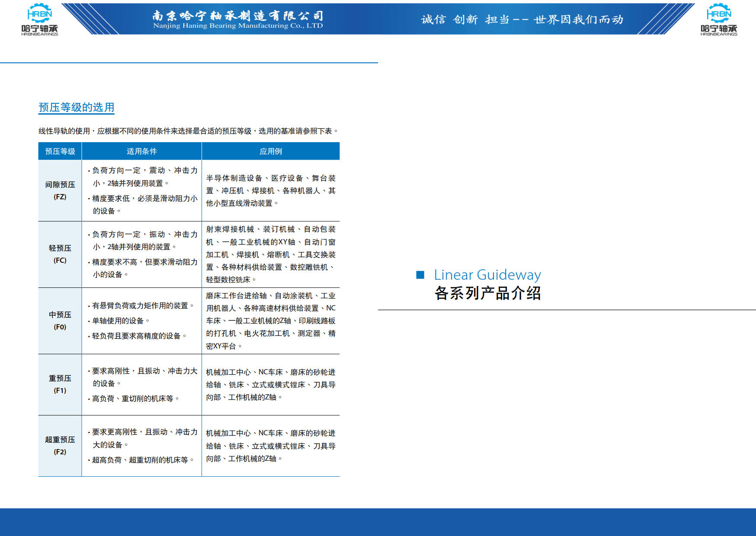Viewport: 756px width, 536px height.
Task: Click the HRBN logo at top left
Action: tap(39, 19)
